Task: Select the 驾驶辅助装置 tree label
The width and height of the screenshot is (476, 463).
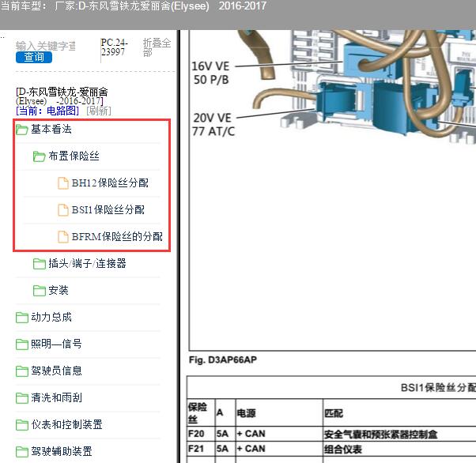Action: click(x=62, y=451)
